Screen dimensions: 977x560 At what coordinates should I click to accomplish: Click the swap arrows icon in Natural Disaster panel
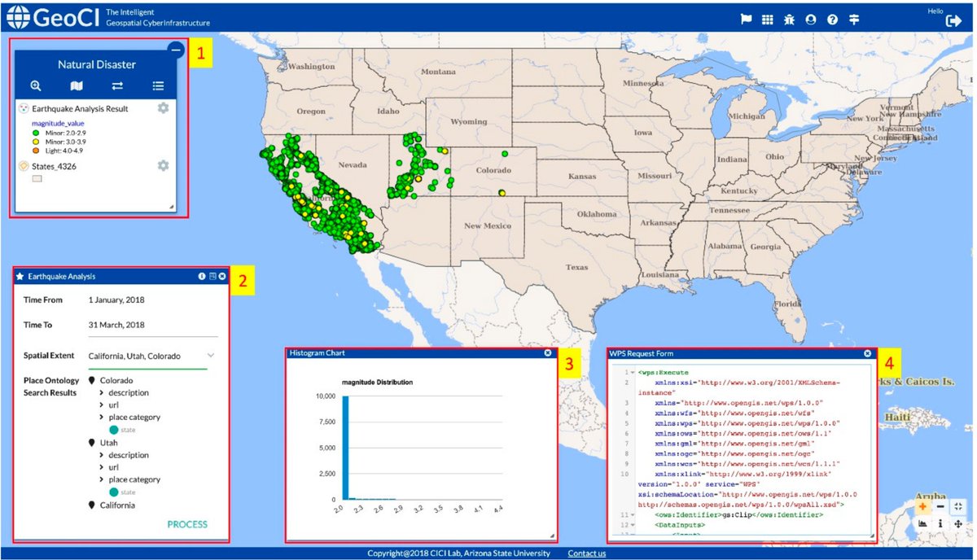[117, 85]
